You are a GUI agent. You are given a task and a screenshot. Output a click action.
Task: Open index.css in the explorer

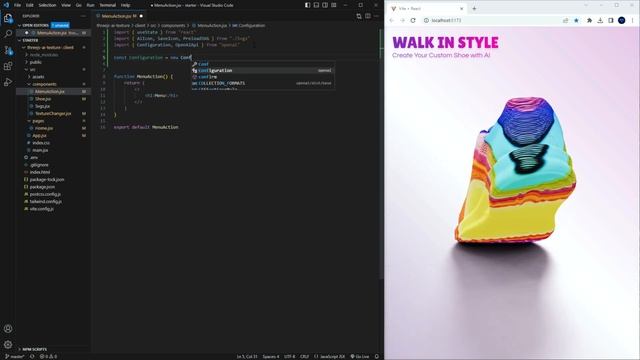pyautogui.click(x=41, y=143)
